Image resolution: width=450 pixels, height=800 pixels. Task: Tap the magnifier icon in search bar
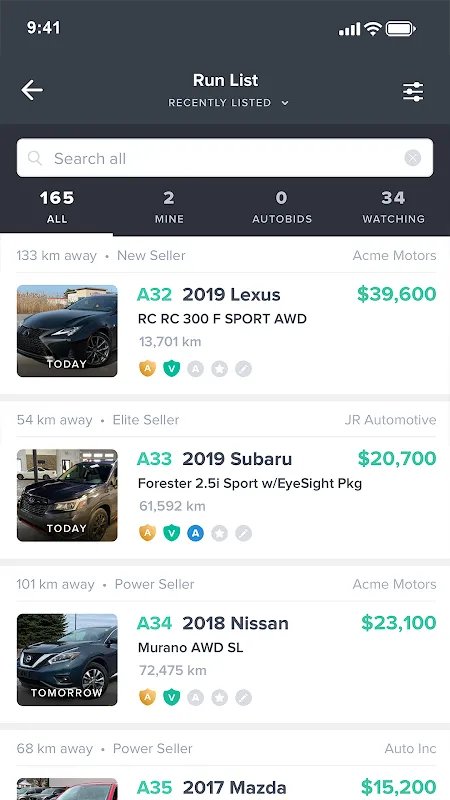coord(35,158)
